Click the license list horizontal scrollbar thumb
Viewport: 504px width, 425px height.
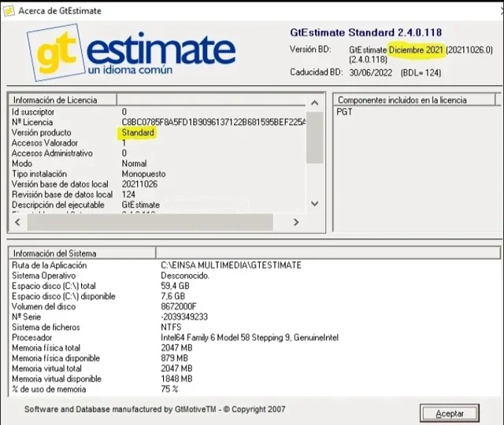[150, 222]
